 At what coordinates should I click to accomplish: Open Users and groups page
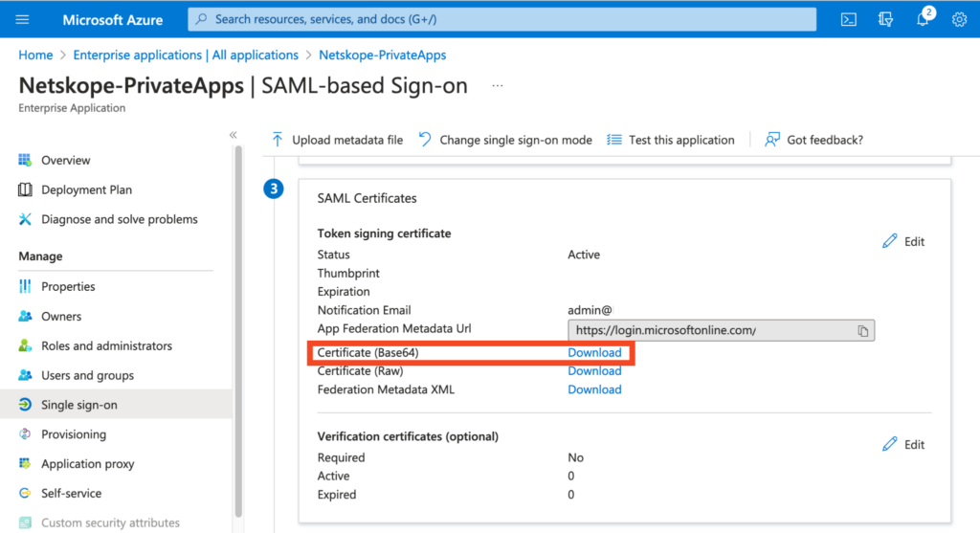87,375
